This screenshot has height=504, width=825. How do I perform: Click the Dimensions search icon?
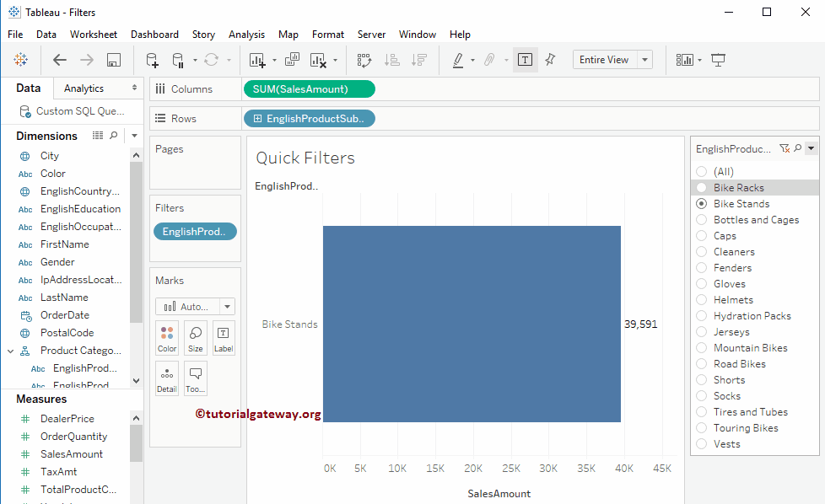coord(112,135)
